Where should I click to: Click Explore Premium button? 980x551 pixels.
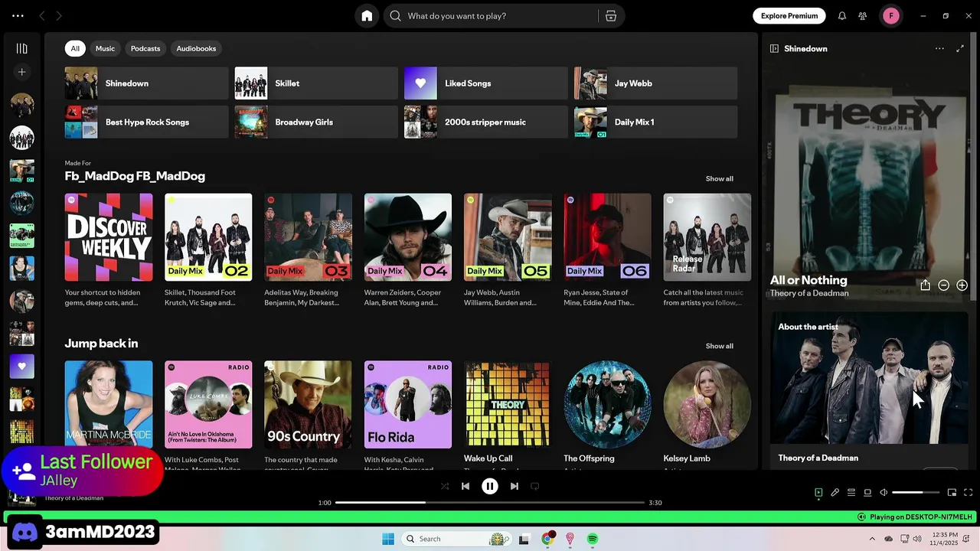coord(789,16)
